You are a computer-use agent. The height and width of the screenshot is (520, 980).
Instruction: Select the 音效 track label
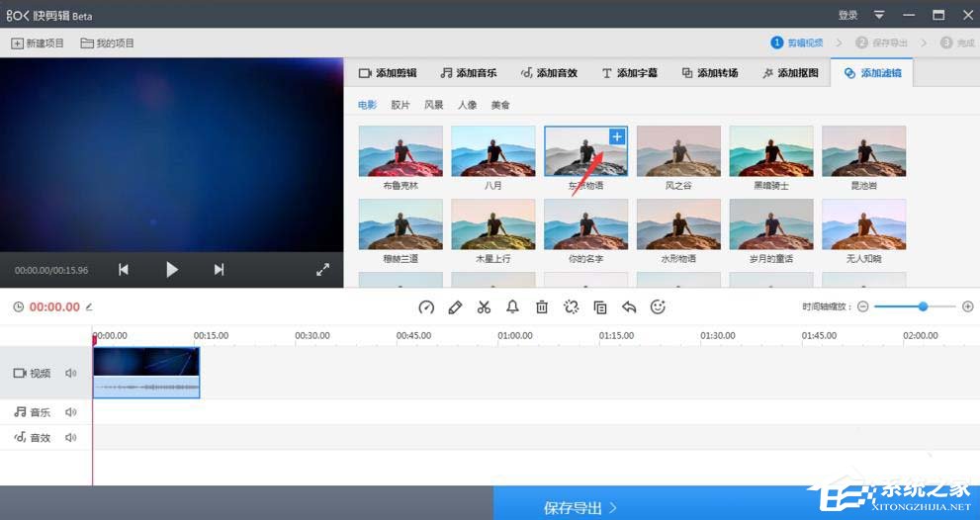(x=32, y=438)
